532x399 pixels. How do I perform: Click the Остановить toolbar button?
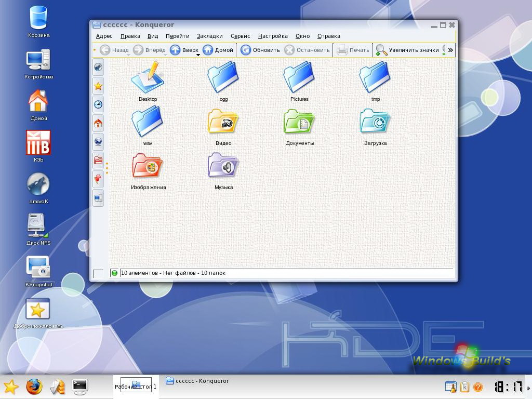(x=307, y=50)
